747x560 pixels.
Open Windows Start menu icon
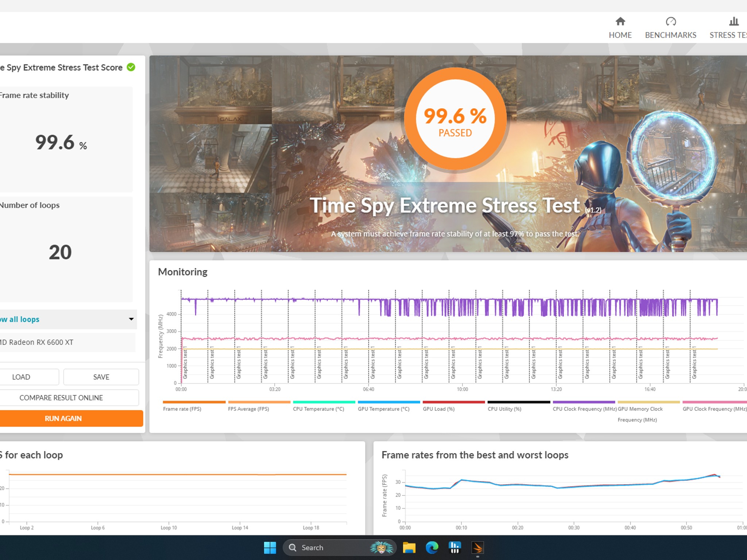coord(270,547)
